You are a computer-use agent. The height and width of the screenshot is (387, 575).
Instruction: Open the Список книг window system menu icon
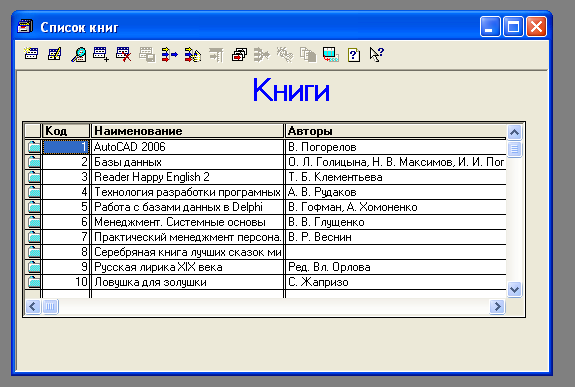25,27
